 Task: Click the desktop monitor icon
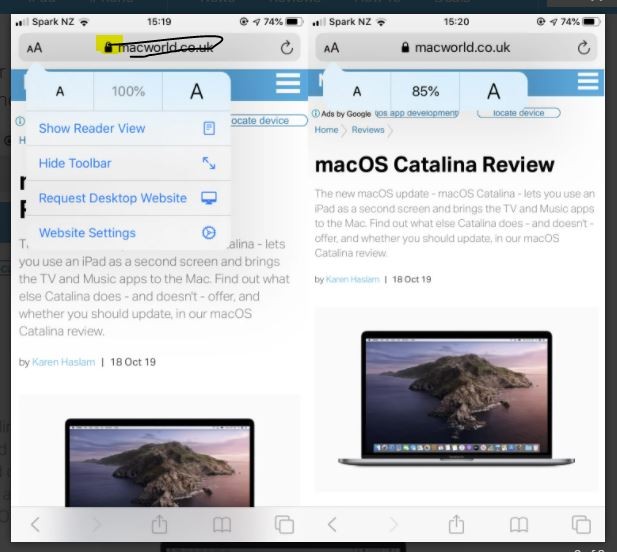209,198
